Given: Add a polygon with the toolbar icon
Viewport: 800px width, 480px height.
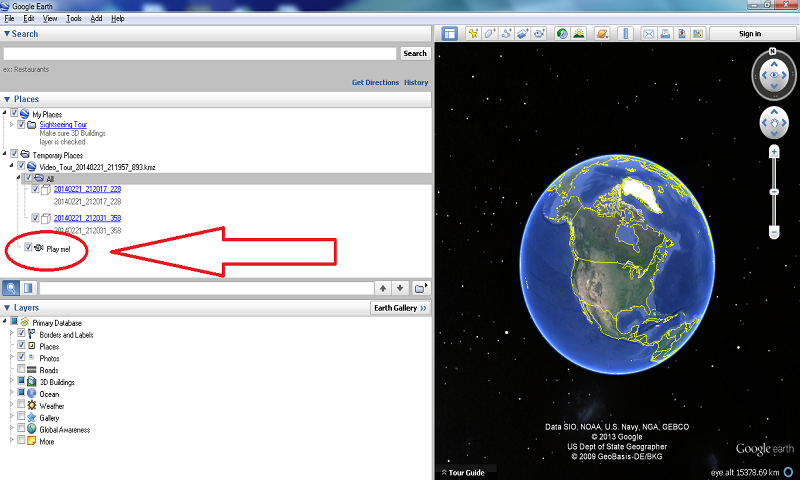Looking at the screenshot, I should (x=490, y=34).
